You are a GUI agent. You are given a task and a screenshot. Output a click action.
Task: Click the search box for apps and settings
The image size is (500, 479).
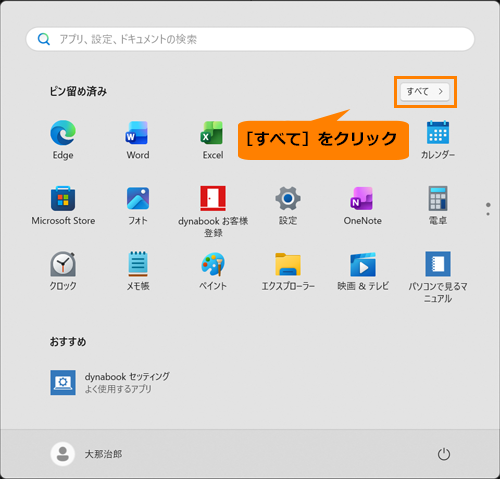[250, 39]
